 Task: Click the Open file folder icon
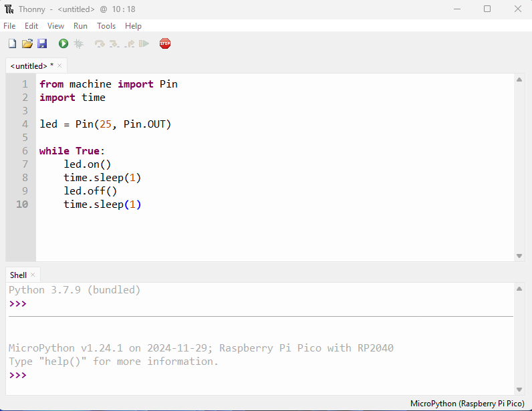pyautogui.click(x=27, y=43)
